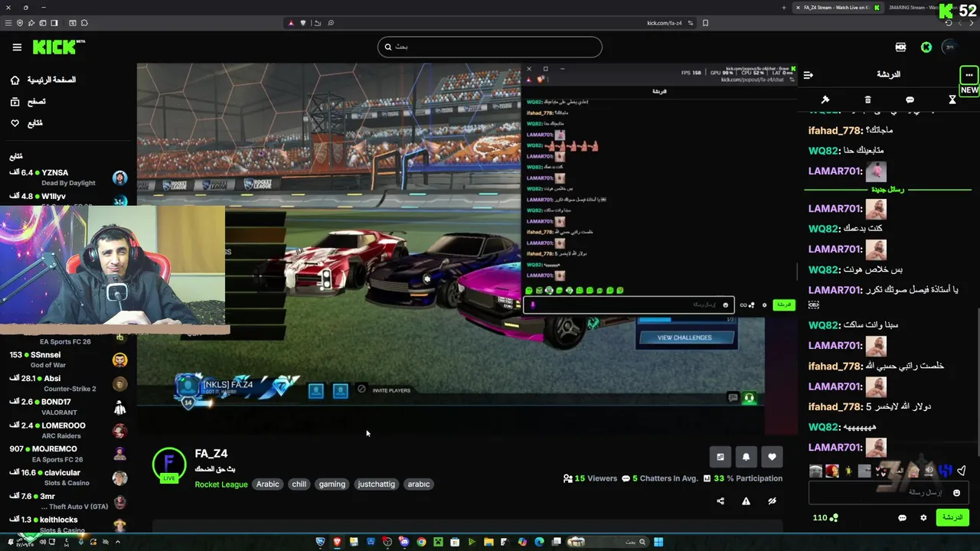Share the stream via share icon
Viewport: 980px width, 551px height.
click(x=720, y=501)
